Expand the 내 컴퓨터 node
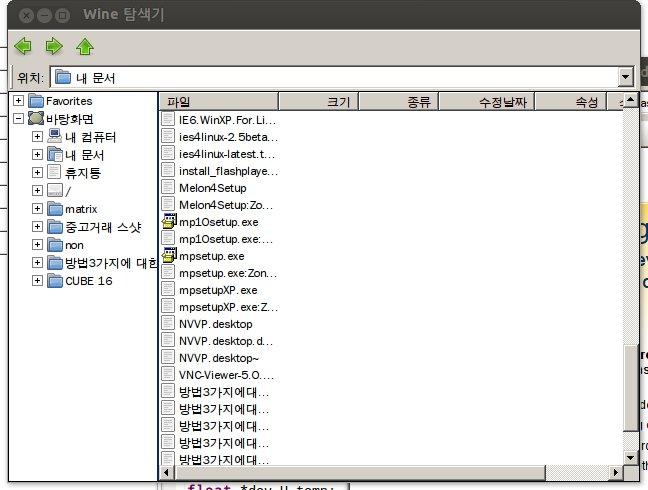This screenshot has height=490, width=648. click(x=37, y=136)
